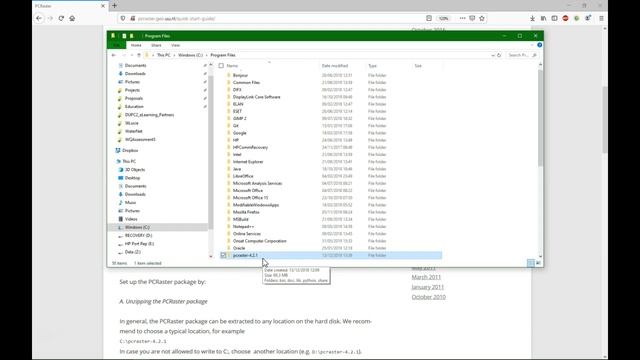Click the file list vertical scrollbar
The width and height of the screenshot is (640, 360).
click(540, 118)
